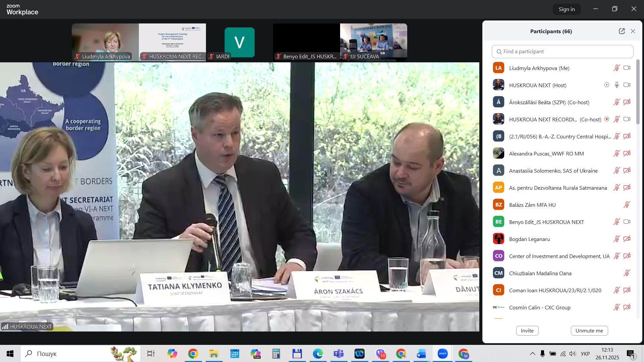Click camera icon for Benyo Edit_JS HUSKROUA NEXT
644x362 pixels.
[x=627, y=222]
